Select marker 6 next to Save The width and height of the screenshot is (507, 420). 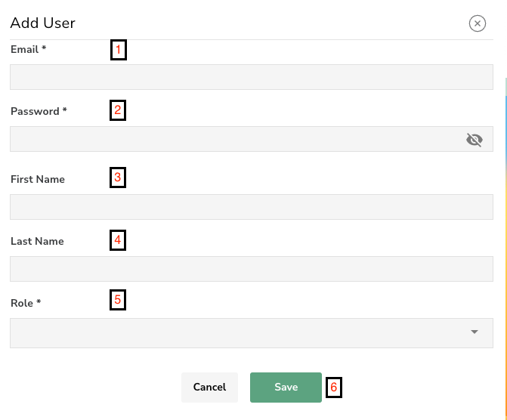[334, 388]
